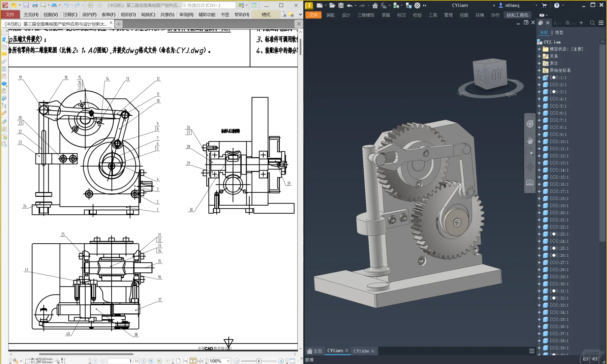The width and height of the screenshot is (607, 364).
Task: Open the Inventor open-file folder icon
Action: [x=332, y=5]
